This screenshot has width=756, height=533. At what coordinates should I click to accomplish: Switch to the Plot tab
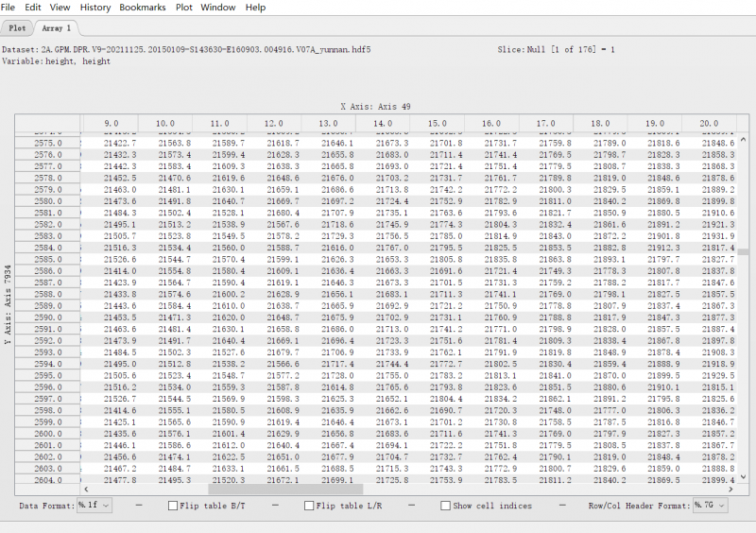click(17, 28)
